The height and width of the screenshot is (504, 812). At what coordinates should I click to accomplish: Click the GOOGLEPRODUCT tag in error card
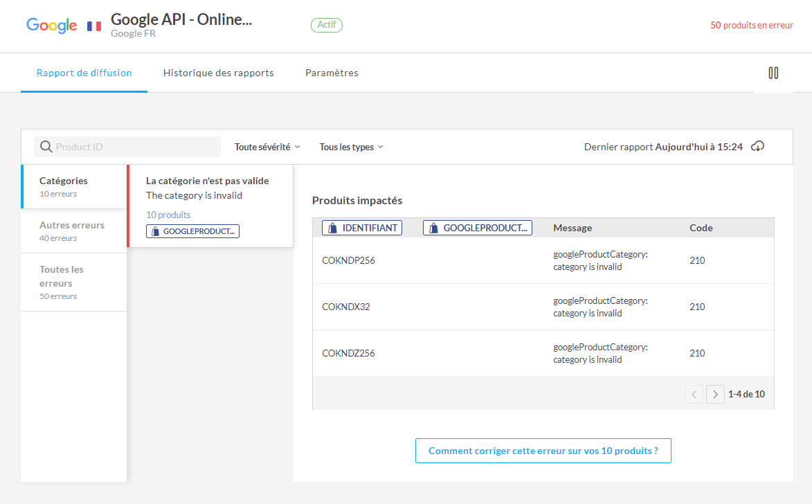click(192, 231)
